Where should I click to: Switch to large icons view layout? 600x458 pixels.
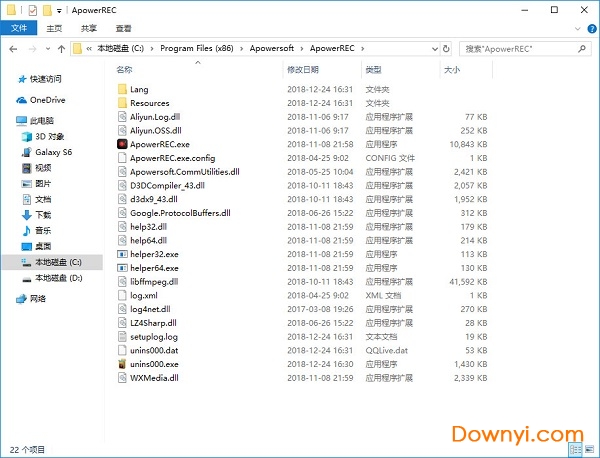pyautogui.click(x=589, y=449)
